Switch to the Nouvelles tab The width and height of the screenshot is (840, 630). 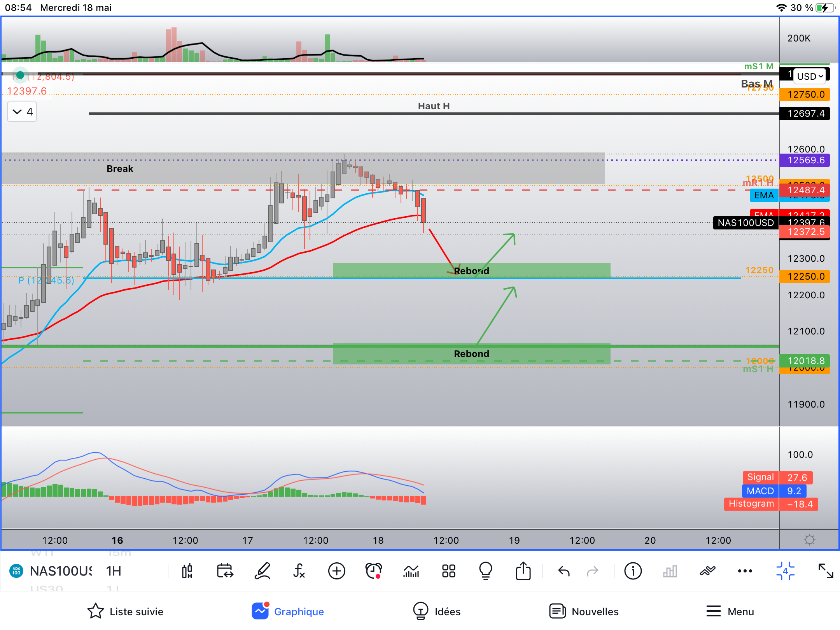coord(584,611)
